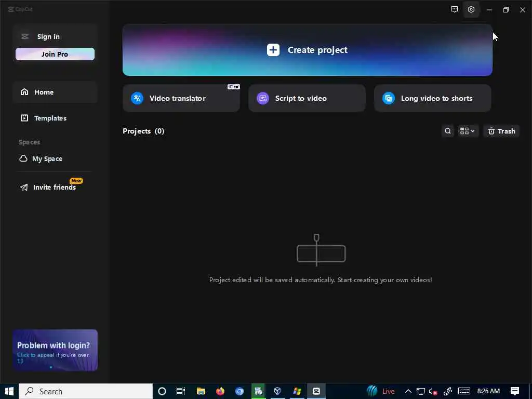Show hidden tray icons chevron
The image size is (532, 399).
click(408, 391)
